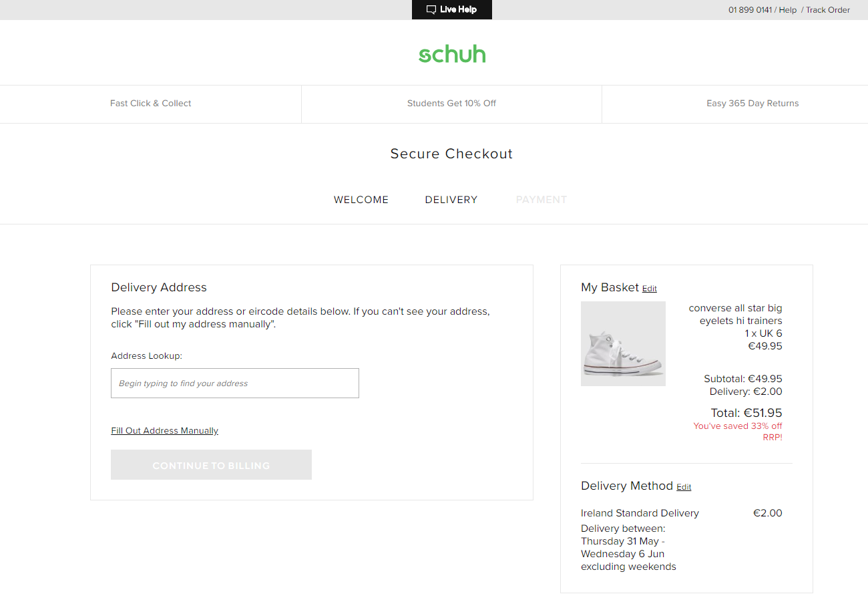868x616 pixels.
Task: Select Fast Click & Collect banner
Action: [151, 104]
